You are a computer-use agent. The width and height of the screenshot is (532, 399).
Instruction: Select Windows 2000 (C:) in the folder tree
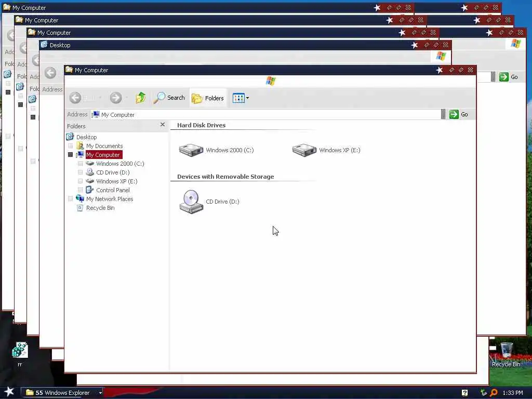[120, 164]
